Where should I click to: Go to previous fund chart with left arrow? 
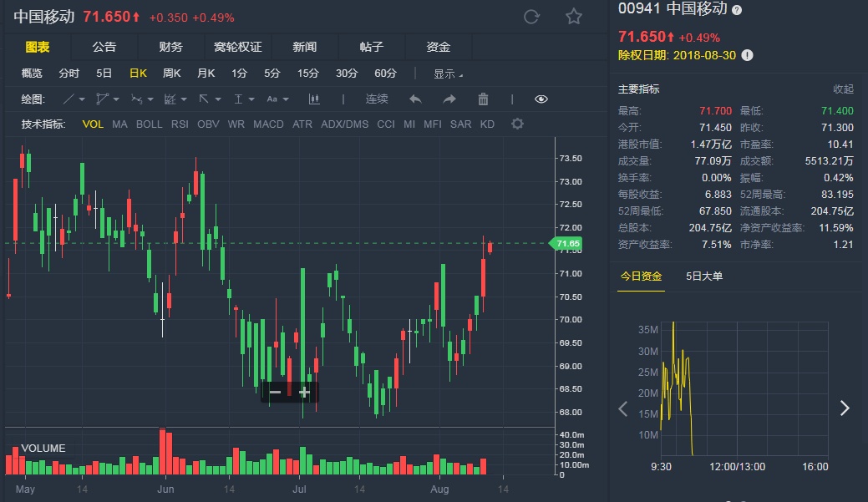point(622,408)
